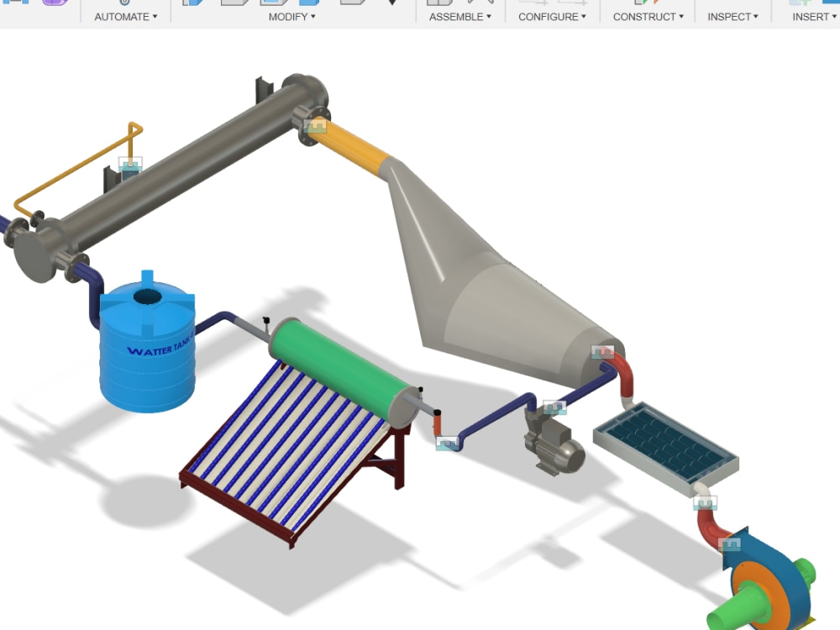840x630 pixels.
Task: Open the CONFIGURE dropdown menu
Action: [x=553, y=17]
